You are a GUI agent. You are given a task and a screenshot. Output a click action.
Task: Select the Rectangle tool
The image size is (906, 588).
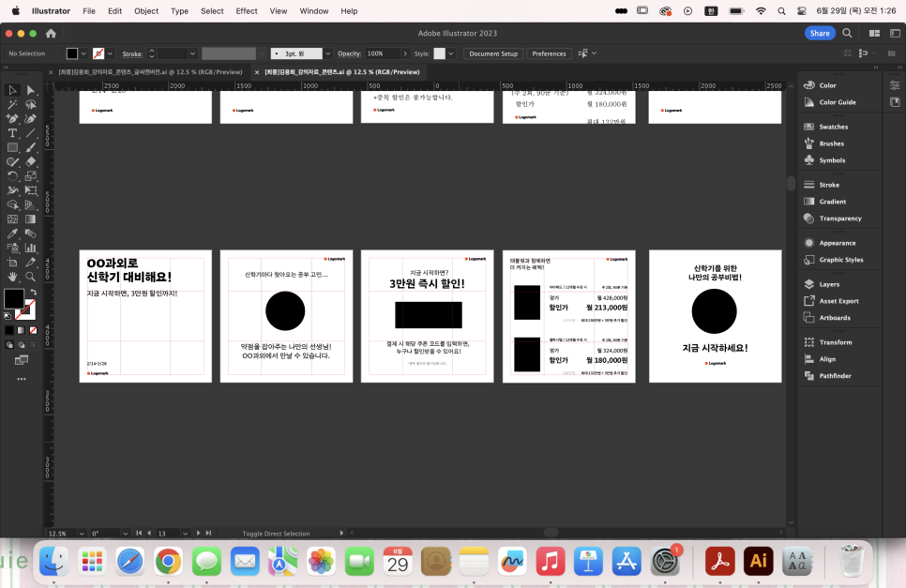point(12,147)
